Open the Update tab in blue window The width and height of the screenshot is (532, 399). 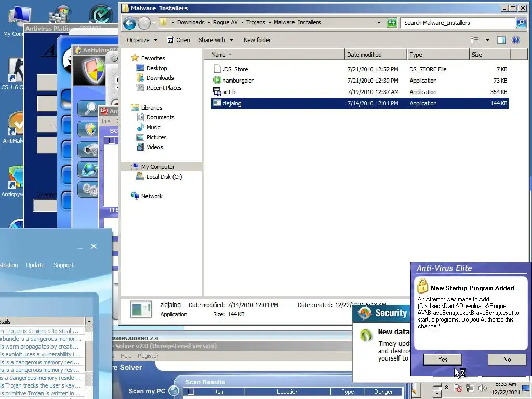pos(35,265)
